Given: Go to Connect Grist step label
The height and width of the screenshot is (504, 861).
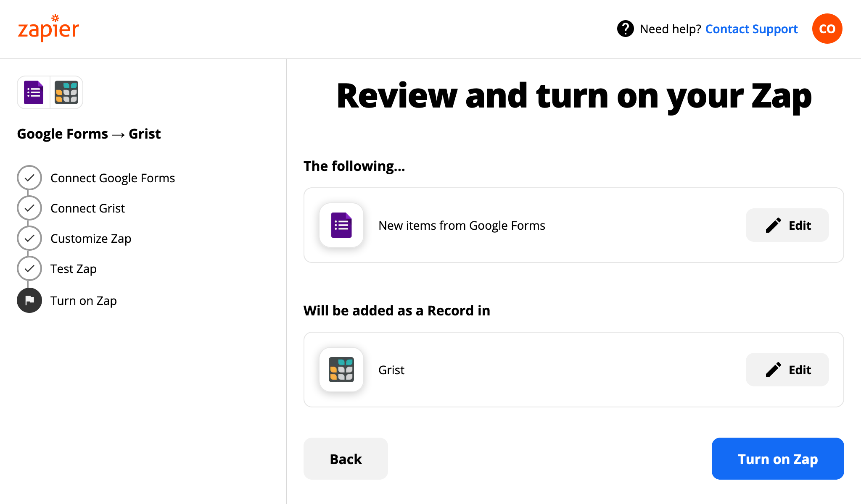Looking at the screenshot, I should (87, 208).
